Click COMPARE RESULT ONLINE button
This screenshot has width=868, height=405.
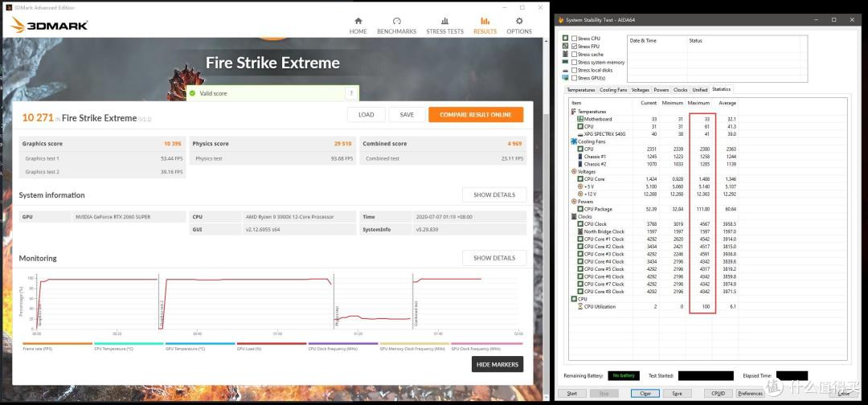coord(476,115)
